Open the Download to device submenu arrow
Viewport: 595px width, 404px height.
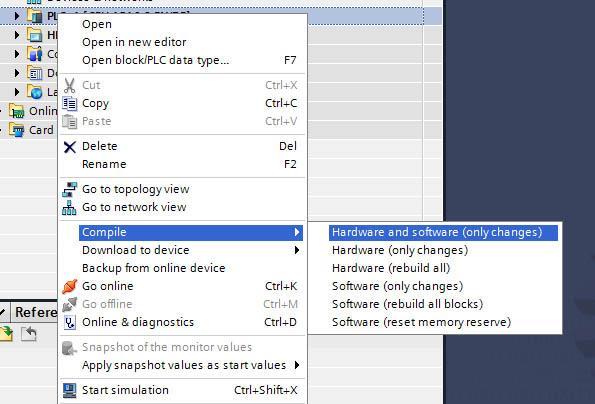tap(297, 250)
